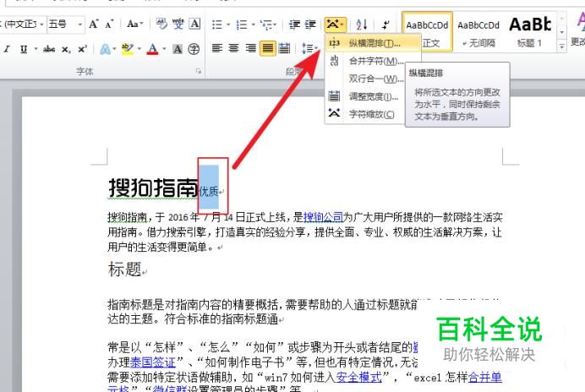Apply the 正文 style

pos(427,32)
